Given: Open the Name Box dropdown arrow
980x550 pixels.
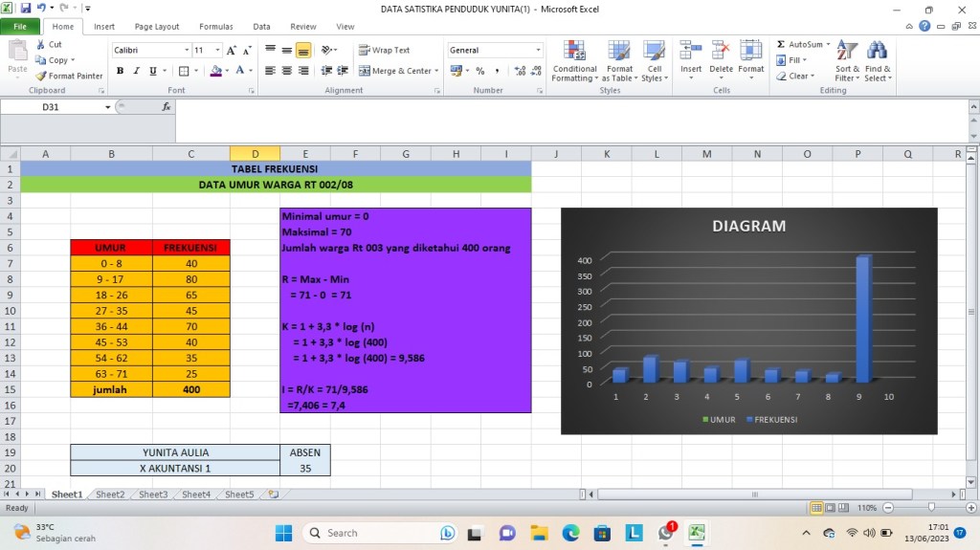Looking at the screenshot, I should coord(108,107).
